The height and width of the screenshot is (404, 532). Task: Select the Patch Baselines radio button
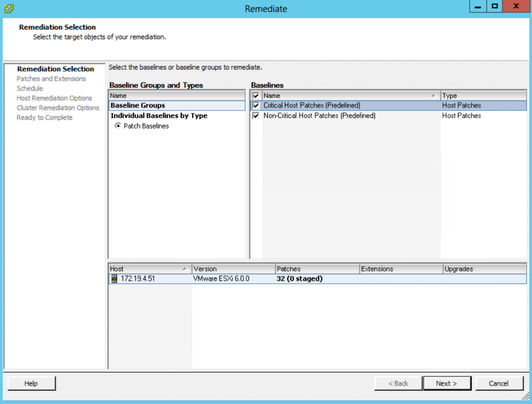[118, 126]
